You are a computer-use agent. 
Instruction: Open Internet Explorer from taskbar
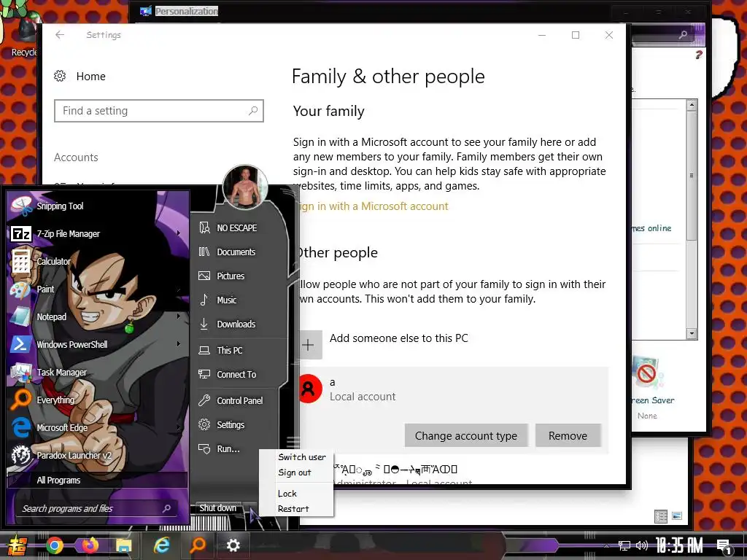(x=161, y=545)
